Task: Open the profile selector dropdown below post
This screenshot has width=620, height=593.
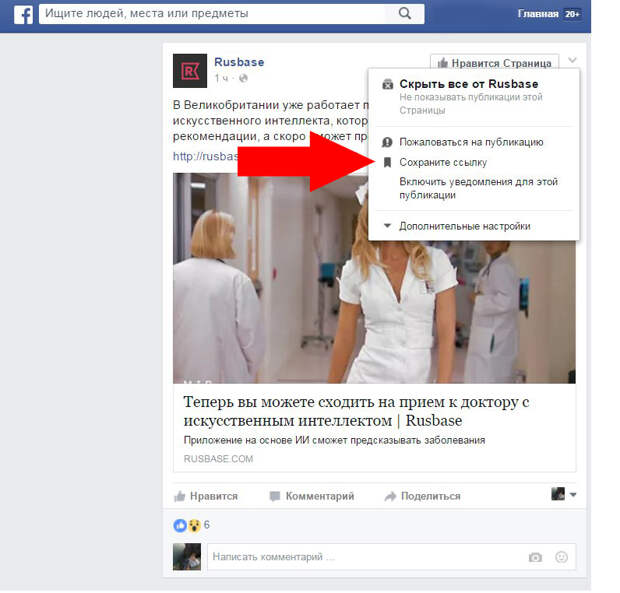Action: (564, 494)
